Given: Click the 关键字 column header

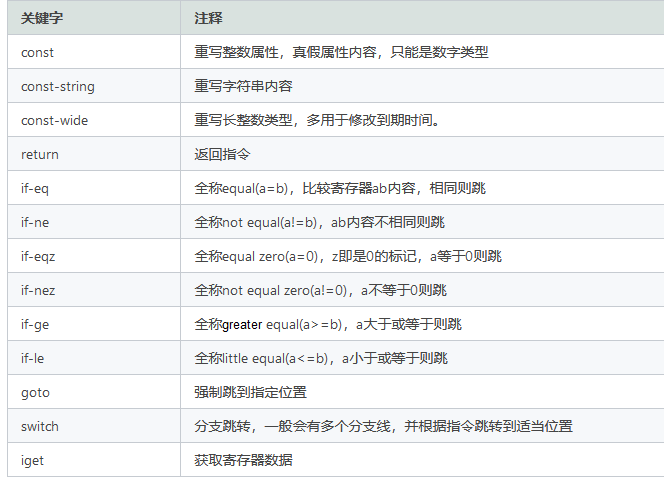Looking at the screenshot, I should pyautogui.click(x=41, y=18).
